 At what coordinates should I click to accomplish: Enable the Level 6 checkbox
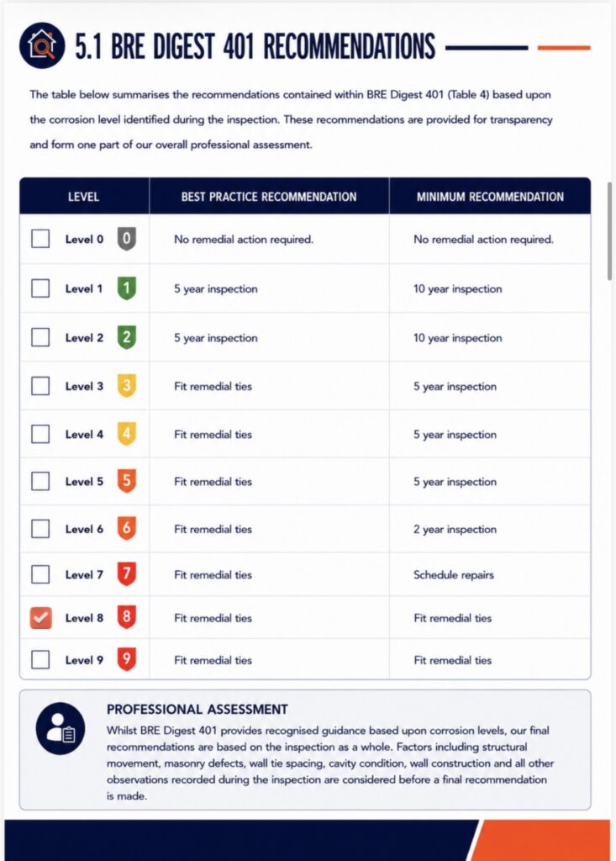tap(40, 529)
